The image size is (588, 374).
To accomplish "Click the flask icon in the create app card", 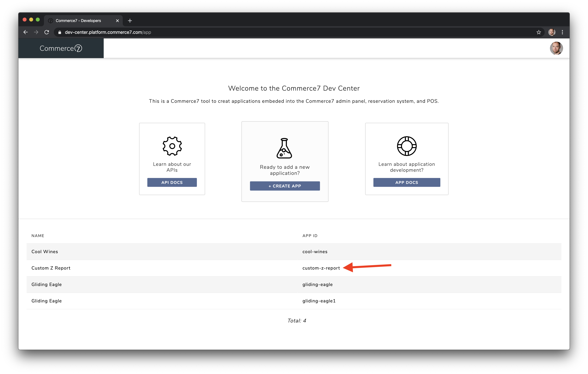I will pyautogui.click(x=284, y=148).
